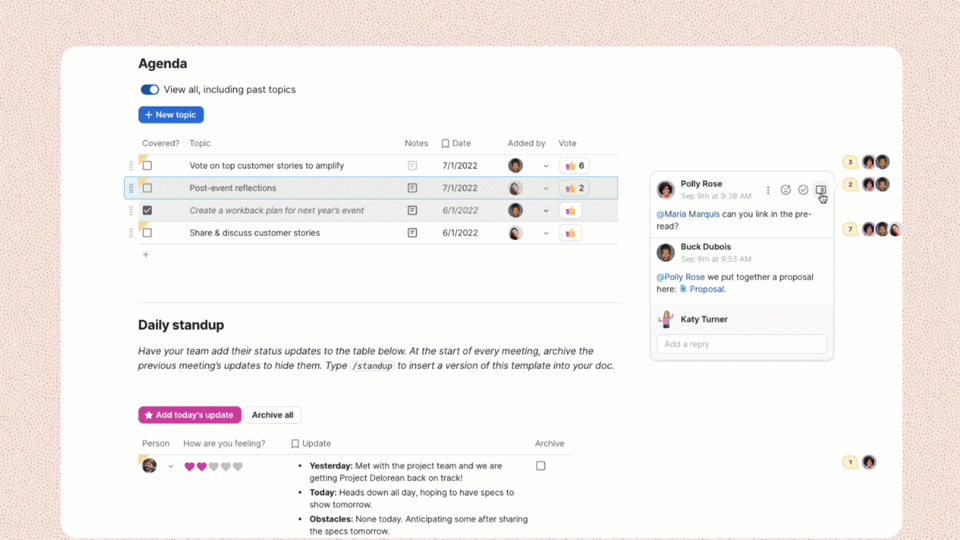The image size is (960, 540).
Task: Open notes for Post-event reflections row
Action: point(412,188)
